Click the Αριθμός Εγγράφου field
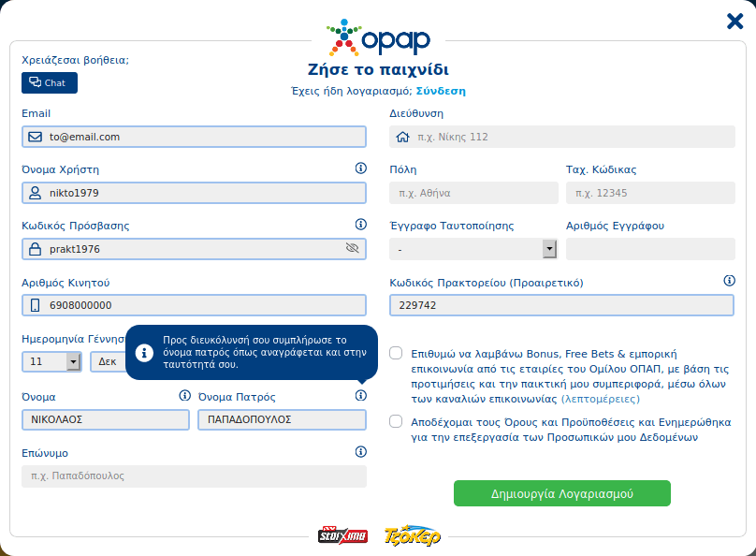 [650, 249]
